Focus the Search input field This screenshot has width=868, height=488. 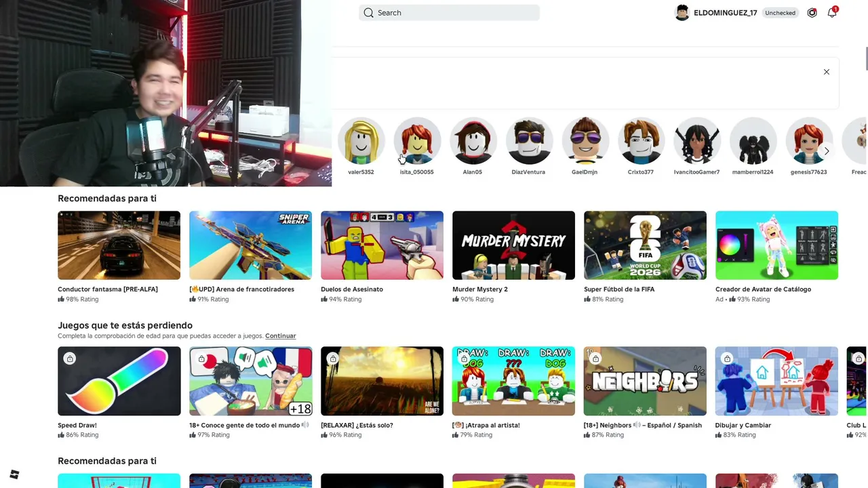pos(449,13)
